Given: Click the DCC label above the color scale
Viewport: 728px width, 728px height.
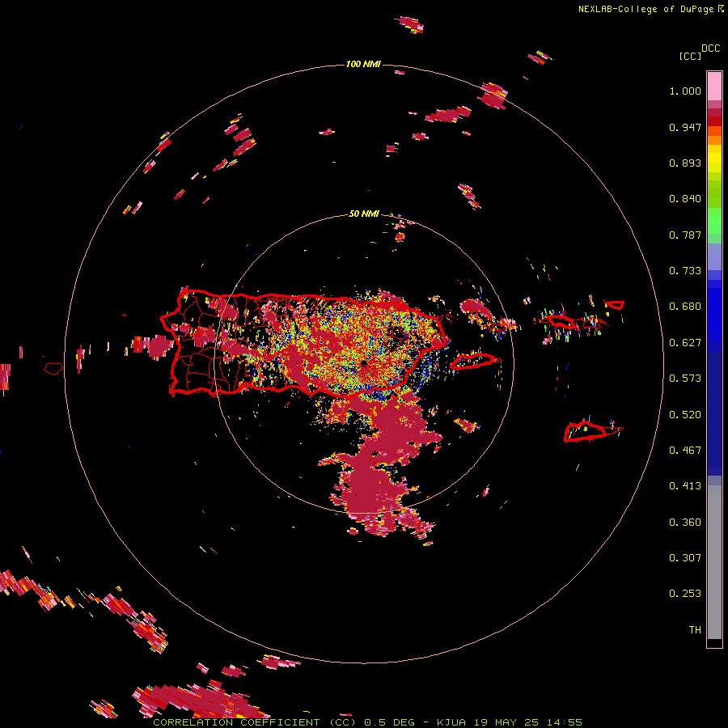Looking at the screenshot, I should (x=710, y=49).
